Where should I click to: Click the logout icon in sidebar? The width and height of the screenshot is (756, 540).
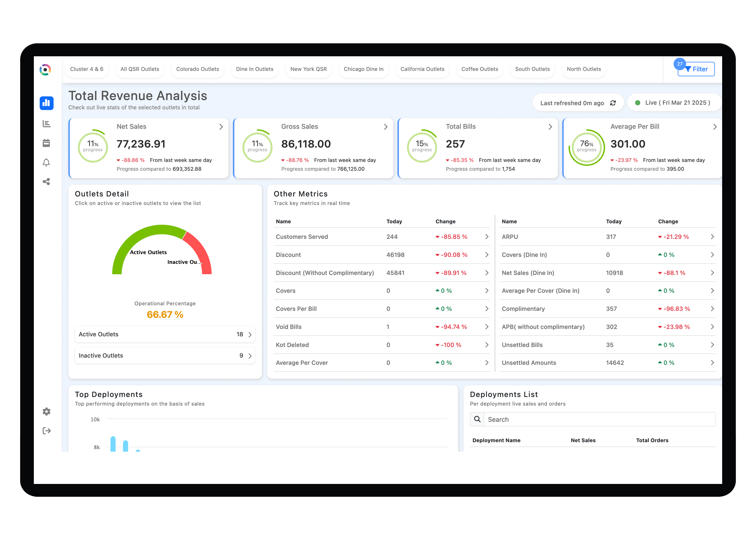46,431
